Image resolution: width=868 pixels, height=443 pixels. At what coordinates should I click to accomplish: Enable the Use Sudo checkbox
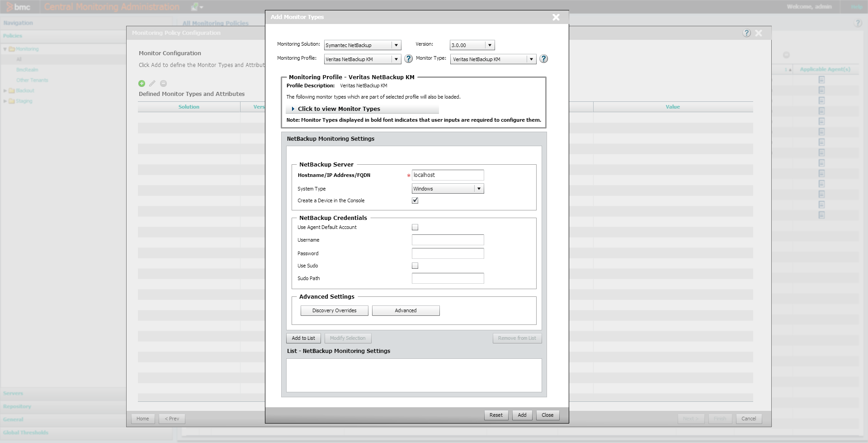click(415, 266)
